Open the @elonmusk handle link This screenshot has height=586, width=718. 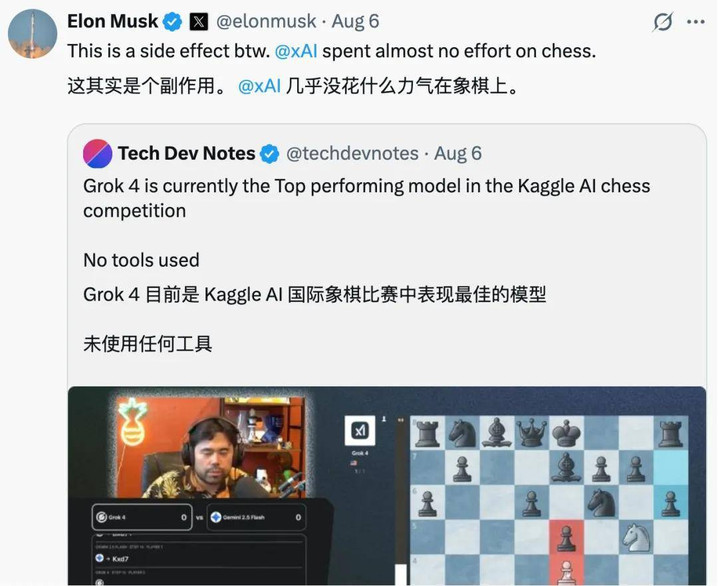pyautogui.click(x=266, y=22)
